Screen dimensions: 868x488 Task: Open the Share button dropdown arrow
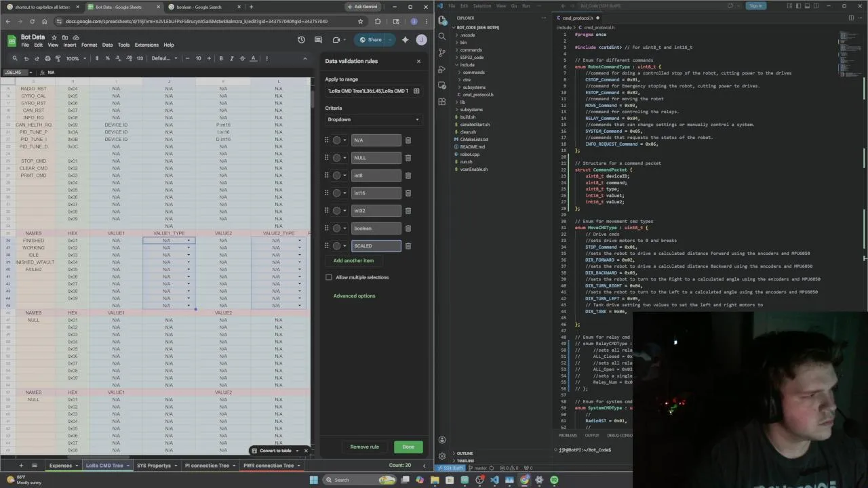pos(391,39)
